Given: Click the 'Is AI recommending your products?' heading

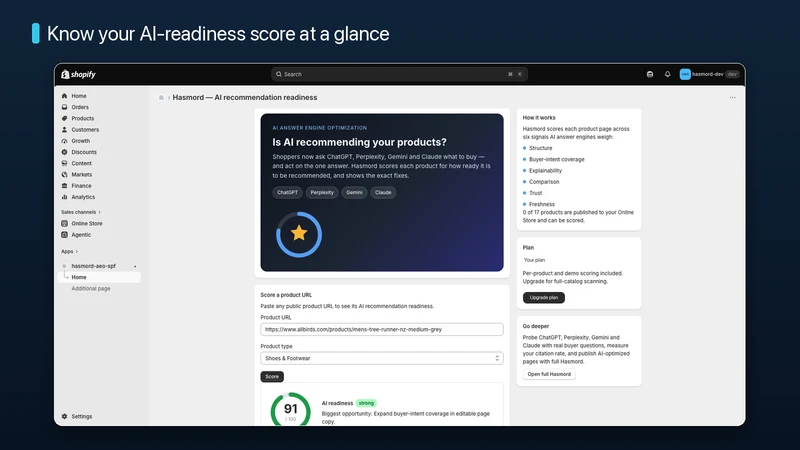Looking at the screenshot, I should [x=359, y=142].
